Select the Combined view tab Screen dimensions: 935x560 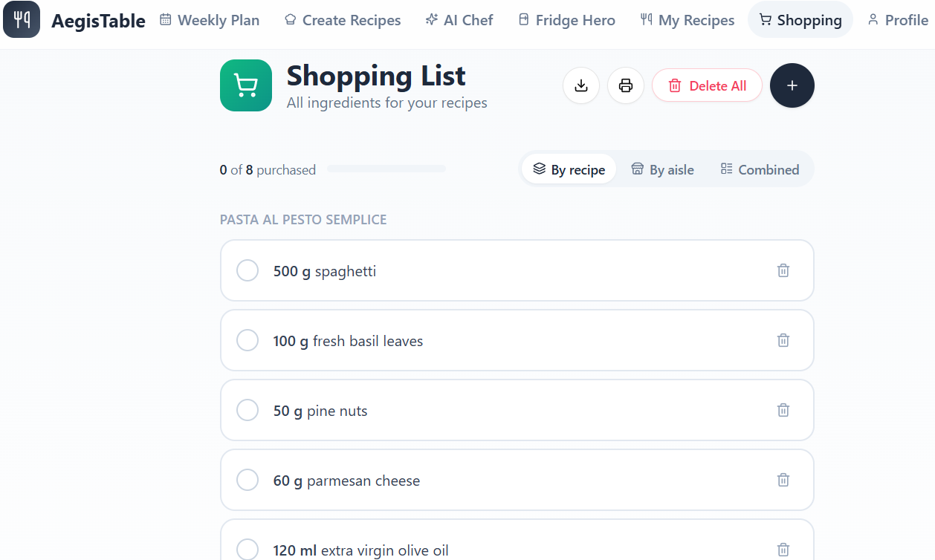click(760, 169)
